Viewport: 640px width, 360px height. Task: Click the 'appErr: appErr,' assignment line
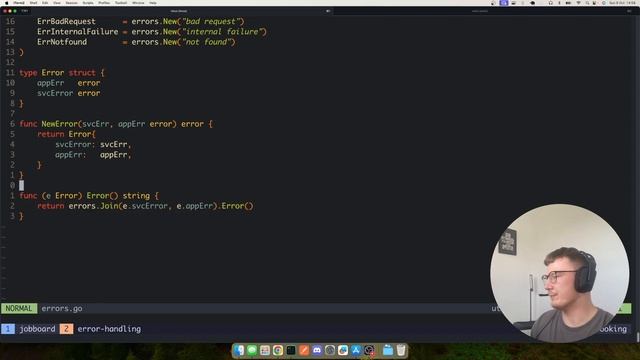coord(93,155)
